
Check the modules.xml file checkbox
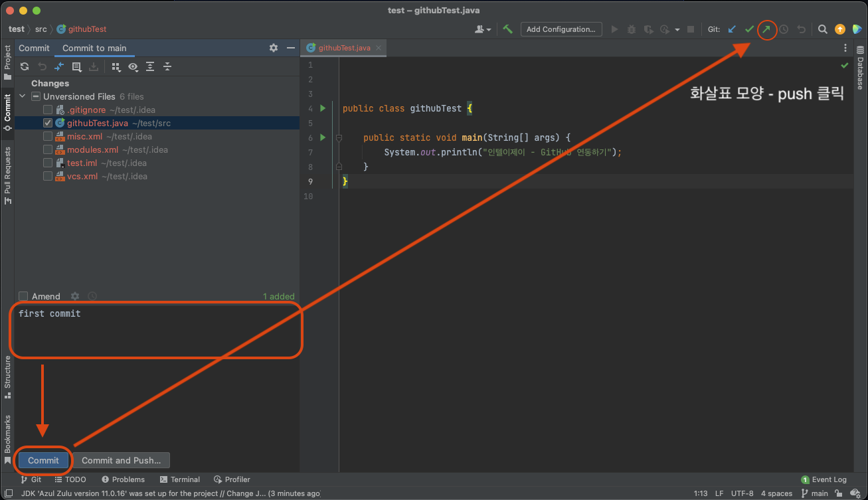pyautogui.click(x=48, y=149)
